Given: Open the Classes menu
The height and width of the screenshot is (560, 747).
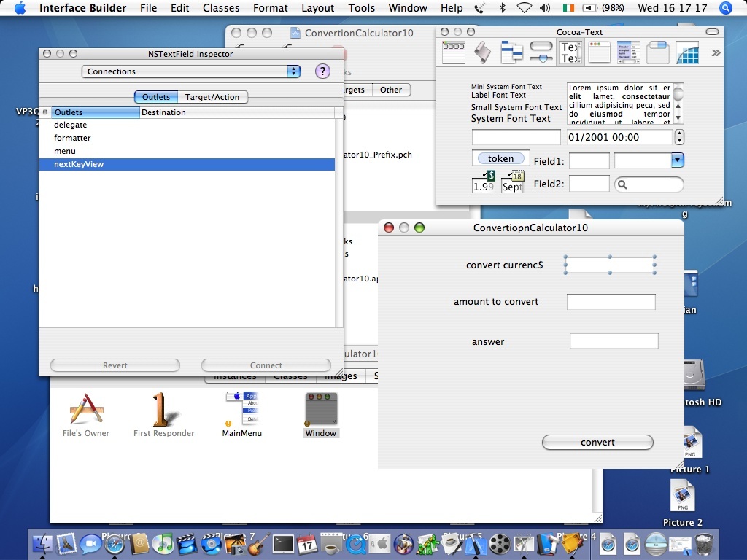Looking at the screenshot, I should 221,8.
